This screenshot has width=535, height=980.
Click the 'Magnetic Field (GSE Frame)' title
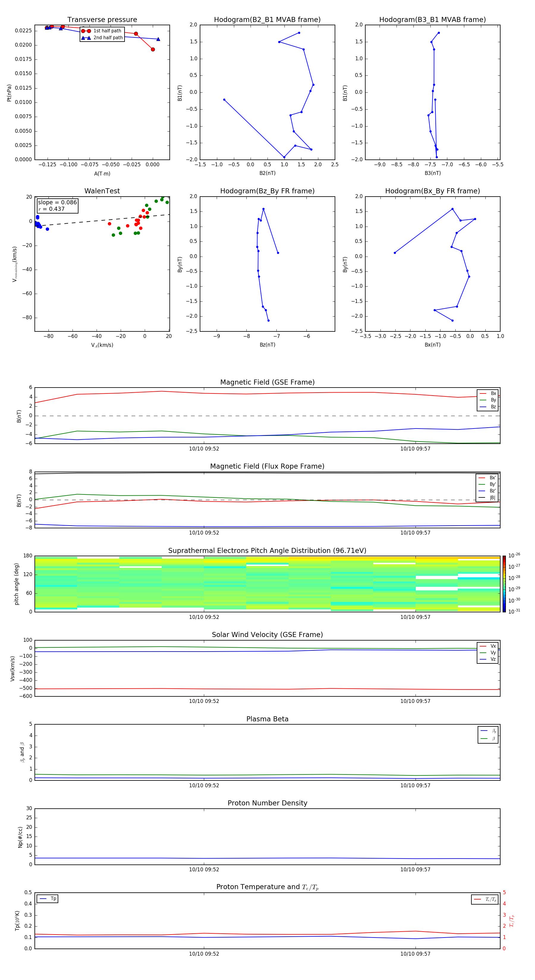click(x=267, y=382)
